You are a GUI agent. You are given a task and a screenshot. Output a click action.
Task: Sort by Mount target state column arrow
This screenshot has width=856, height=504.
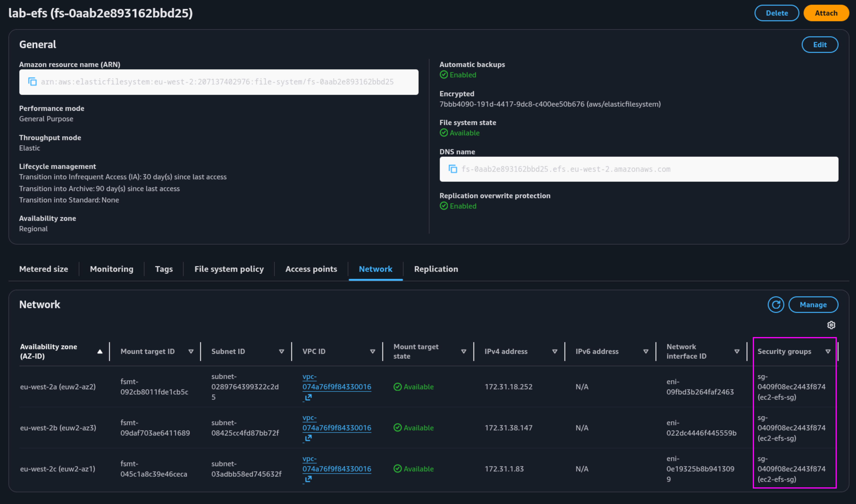pos(464,352)
